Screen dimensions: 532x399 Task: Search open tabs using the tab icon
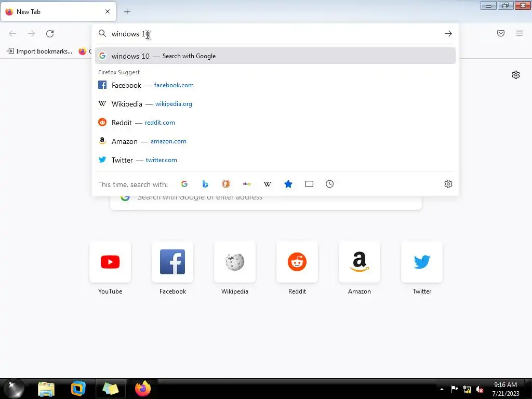tap(309, 184)
